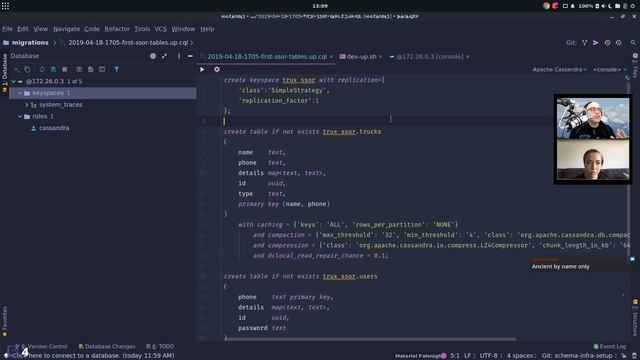
Task: Open the TODO tool window
Action: tap(160, 346)
